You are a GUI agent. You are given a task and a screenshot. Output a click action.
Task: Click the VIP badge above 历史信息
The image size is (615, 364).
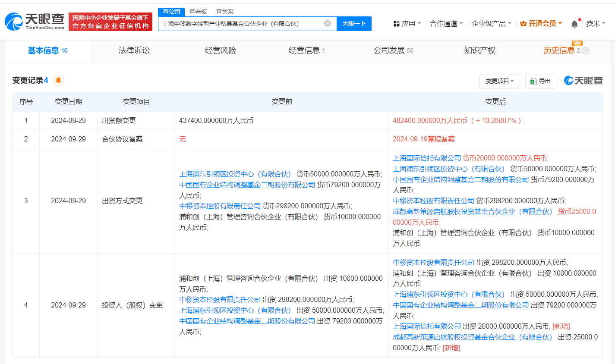coord(576,43)
